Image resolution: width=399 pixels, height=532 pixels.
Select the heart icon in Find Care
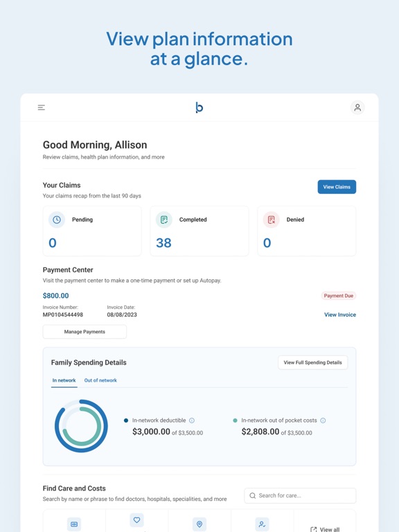click(x=136, y=520)
